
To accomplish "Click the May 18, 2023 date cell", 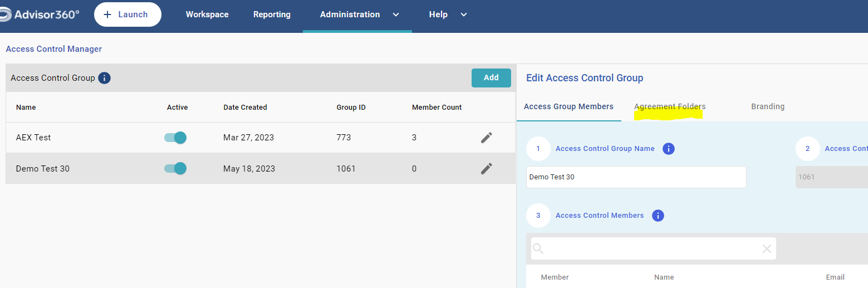I will pyautogui.click(x=249, y=168).
